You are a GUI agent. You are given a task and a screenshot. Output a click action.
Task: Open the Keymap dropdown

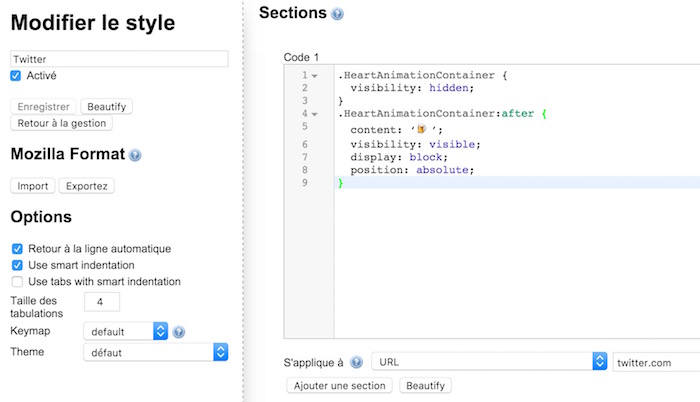click(x=125, y=331)
